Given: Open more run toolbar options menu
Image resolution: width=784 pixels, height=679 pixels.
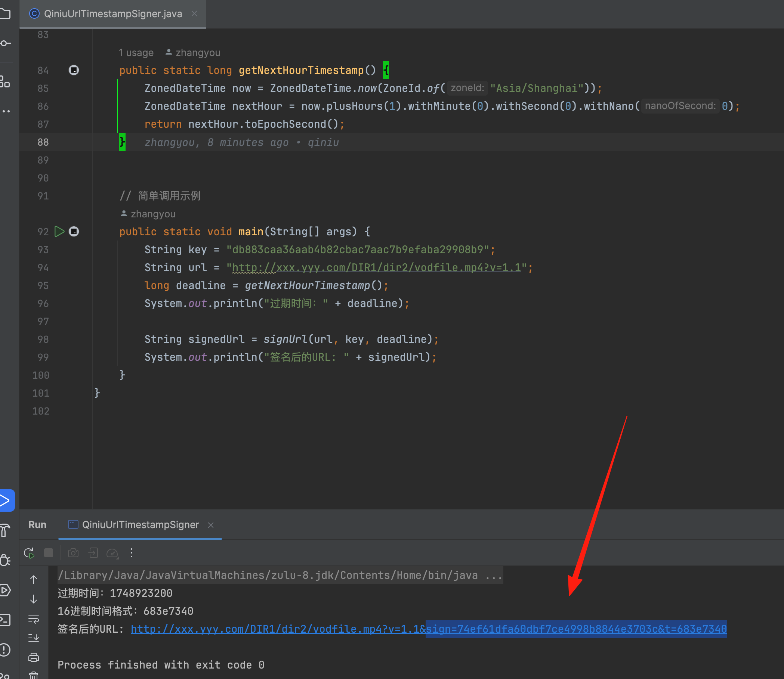Looking at the screenshot, I should coord(132,553).
